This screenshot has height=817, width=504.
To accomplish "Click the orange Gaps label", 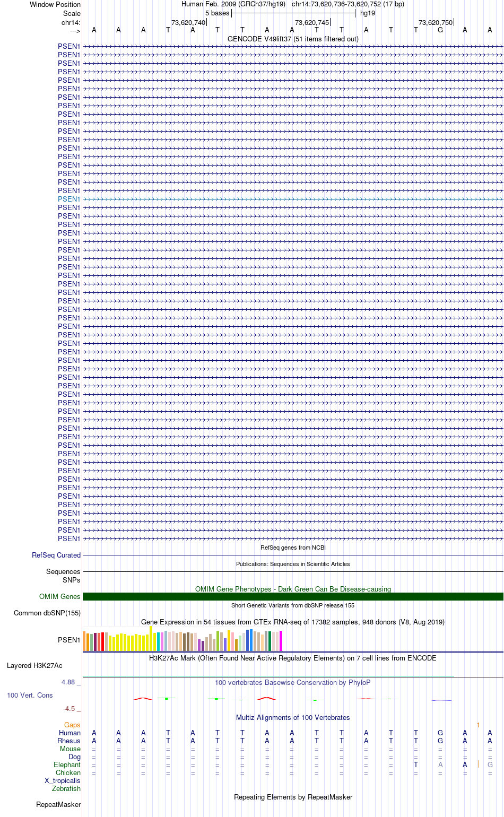I will point(72,725).
